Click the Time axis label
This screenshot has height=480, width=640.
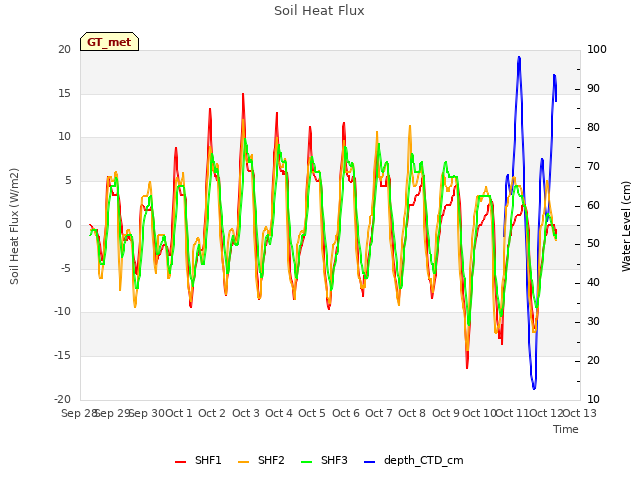tap(566, 429)
